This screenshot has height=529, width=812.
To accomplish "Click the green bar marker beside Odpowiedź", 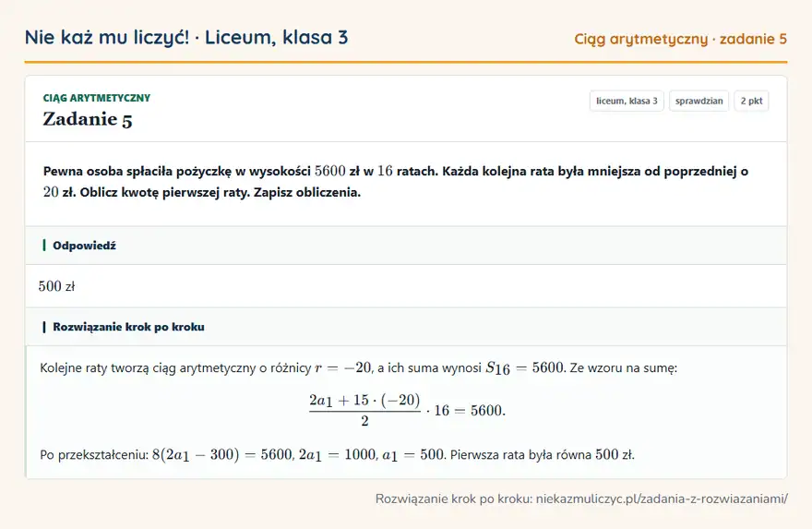I will point(44,245).
